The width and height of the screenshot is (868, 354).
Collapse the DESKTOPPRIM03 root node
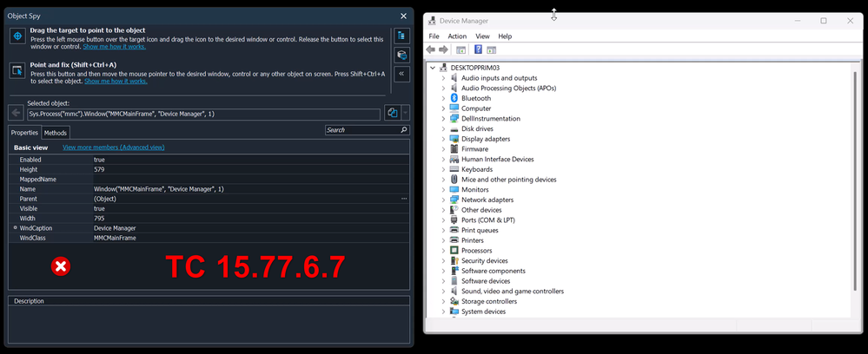(x=433, y=68)
